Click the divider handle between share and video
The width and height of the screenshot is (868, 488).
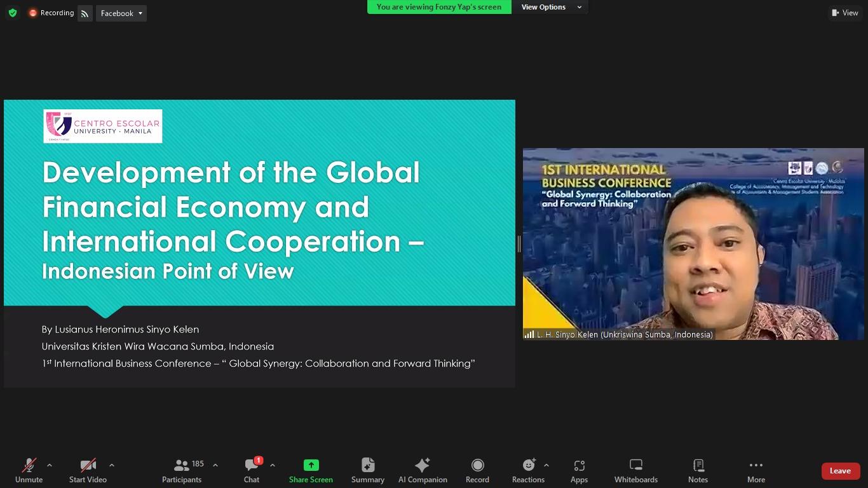(x=519, y=243)
